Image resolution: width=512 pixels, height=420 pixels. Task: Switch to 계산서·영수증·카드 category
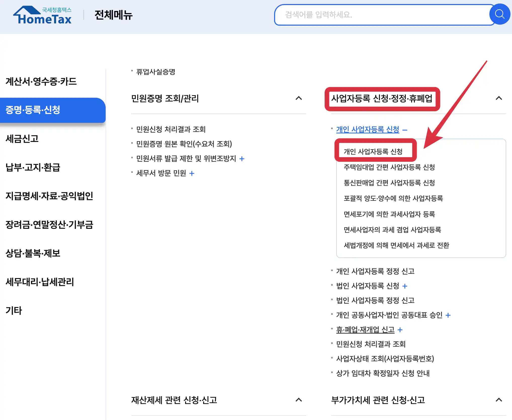tap(41, 82)
